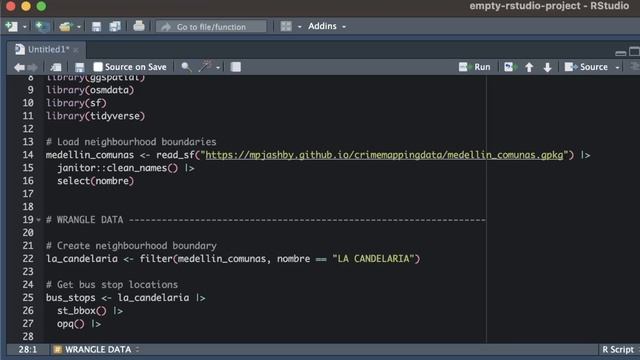Click the library(tidyverse) line

coord(95,116)
